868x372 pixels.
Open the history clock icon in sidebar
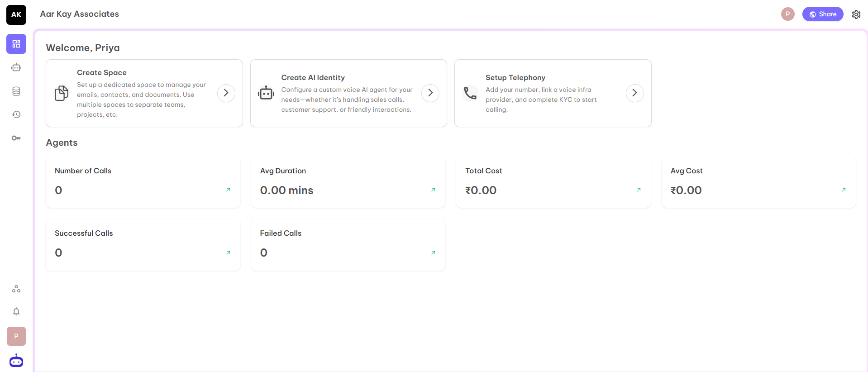16,114
